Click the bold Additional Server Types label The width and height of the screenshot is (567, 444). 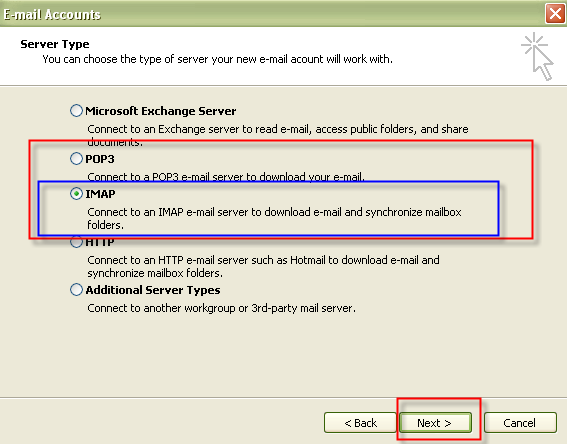153,290
